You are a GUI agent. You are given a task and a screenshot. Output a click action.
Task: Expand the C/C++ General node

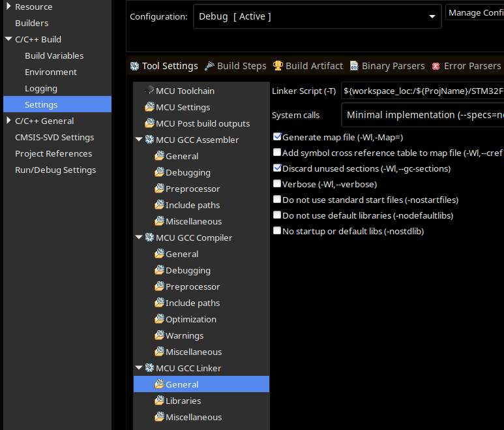click(x=8, y=120)
